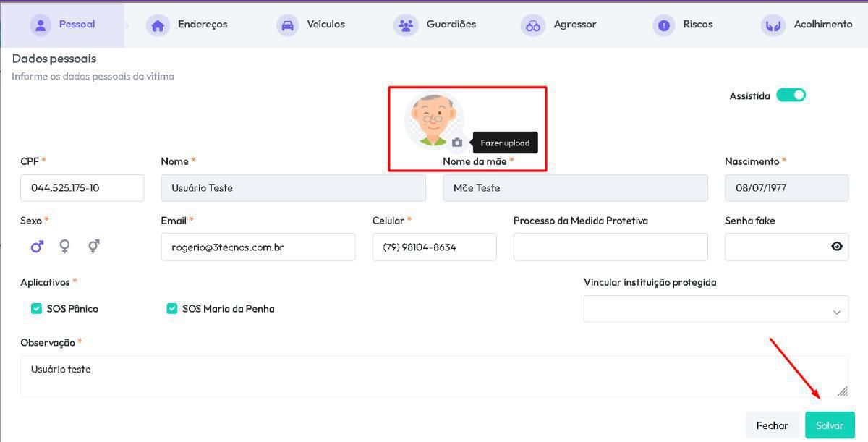
Task: Show the Senha fake password via eye icon
Action: click(837, 247)
